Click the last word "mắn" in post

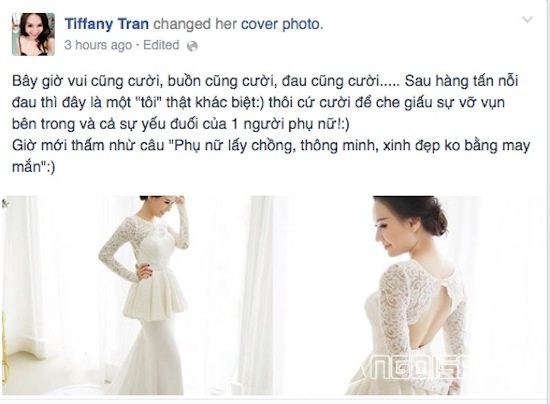27,167
